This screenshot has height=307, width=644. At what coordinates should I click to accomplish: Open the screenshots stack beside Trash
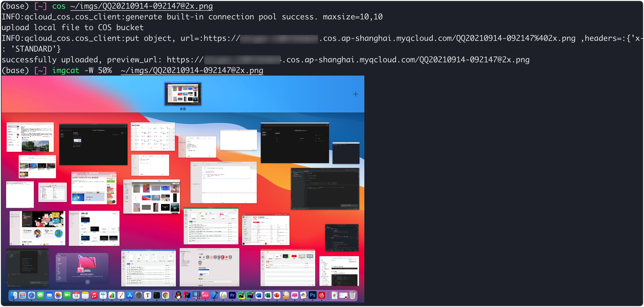343,296
